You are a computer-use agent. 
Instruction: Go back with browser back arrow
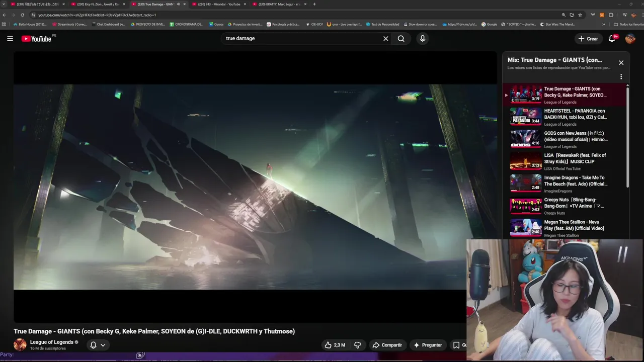point(5,15)
